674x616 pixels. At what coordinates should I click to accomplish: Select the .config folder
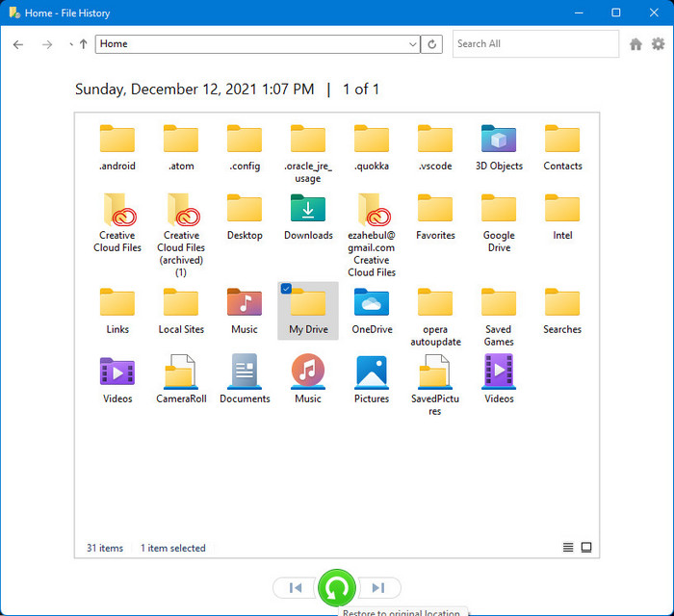pos(245,148)
